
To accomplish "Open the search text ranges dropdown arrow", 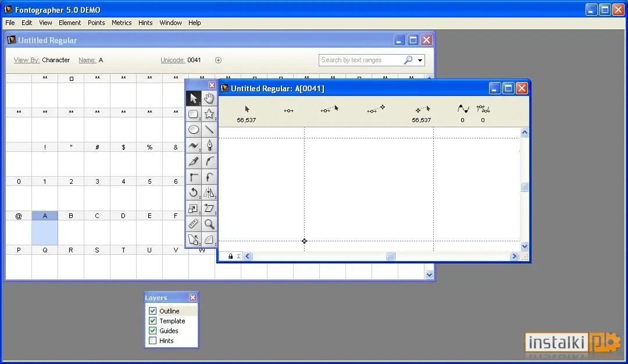I will pos(420,60).
